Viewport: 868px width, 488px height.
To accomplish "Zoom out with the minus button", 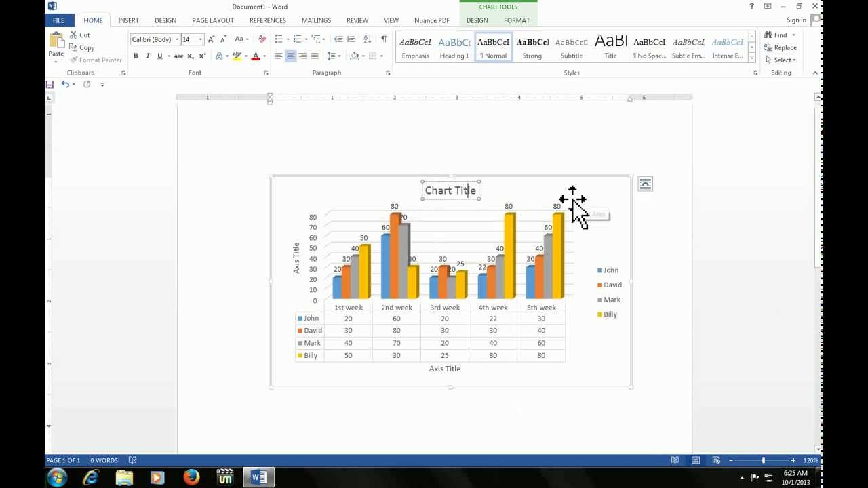I will point(730,461).
